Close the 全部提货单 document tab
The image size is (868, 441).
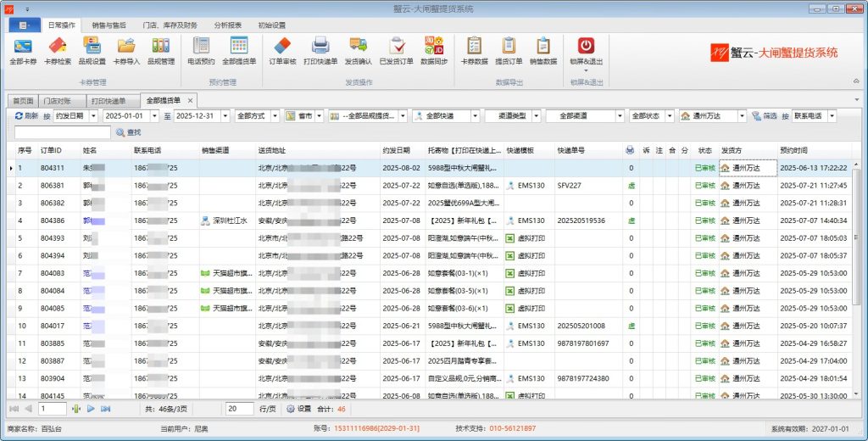190,100
